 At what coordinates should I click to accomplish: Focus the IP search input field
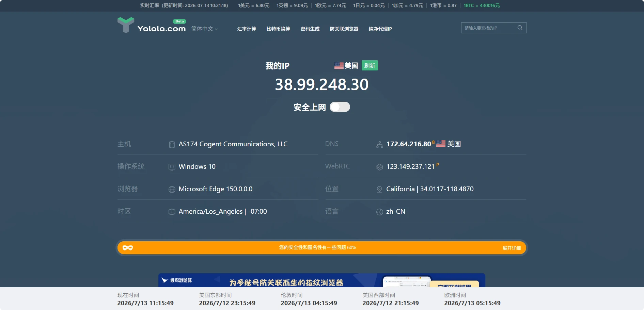[x=489, y=28]
